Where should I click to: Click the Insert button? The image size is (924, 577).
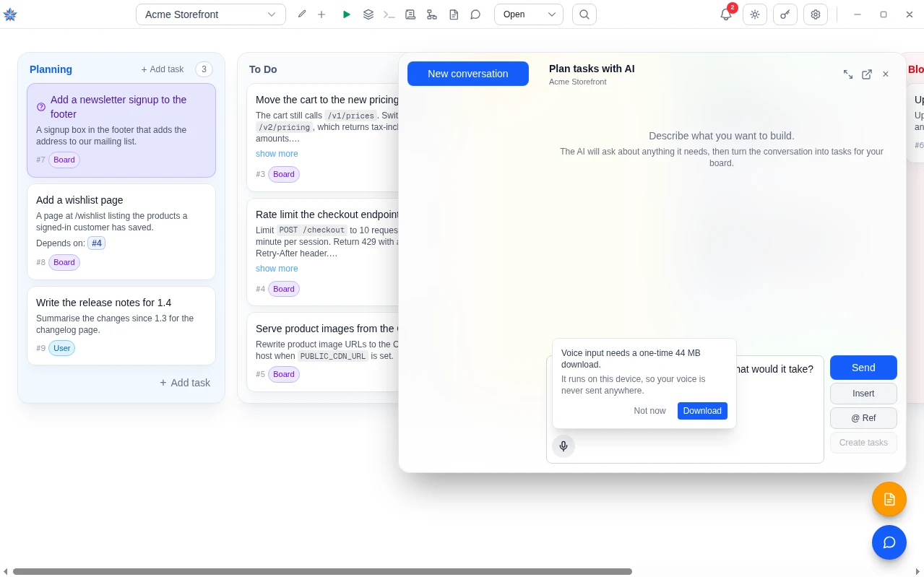863,394
